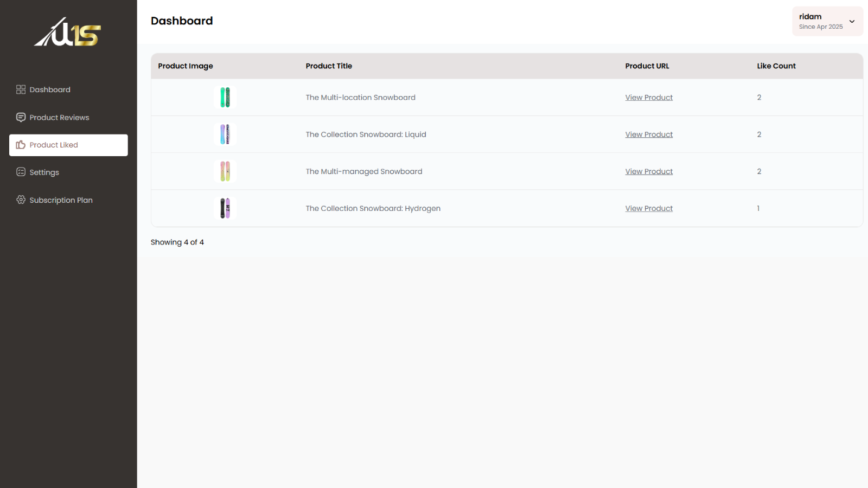868x488 pixels.
Task: Follow View Product for Multi-managed Snowboard
Action: tap(648, 171)
